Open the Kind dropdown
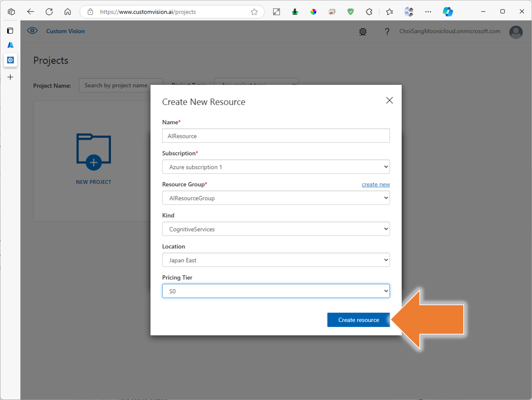The image size is (532, 400). [276, 229]
